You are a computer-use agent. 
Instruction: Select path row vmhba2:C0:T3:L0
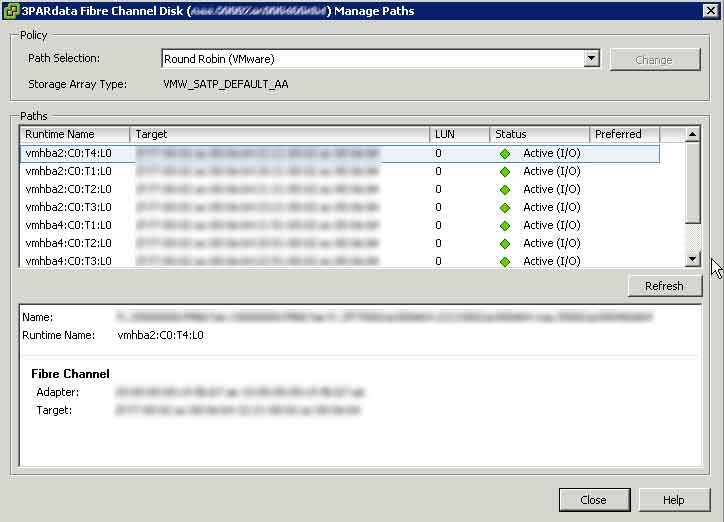[x=340, y=207]
